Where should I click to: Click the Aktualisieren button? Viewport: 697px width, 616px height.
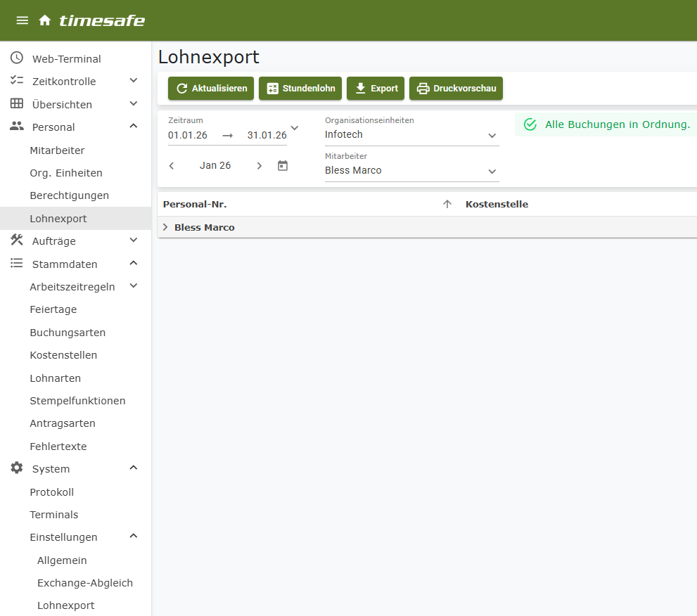coord(211,89)
